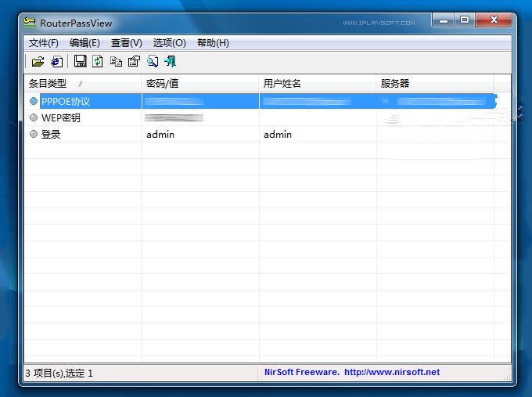The height and width of the screenshot is (397, 532).
Task: Click blurred username of PPPOE协议 row
Action: tap(307, 101)
